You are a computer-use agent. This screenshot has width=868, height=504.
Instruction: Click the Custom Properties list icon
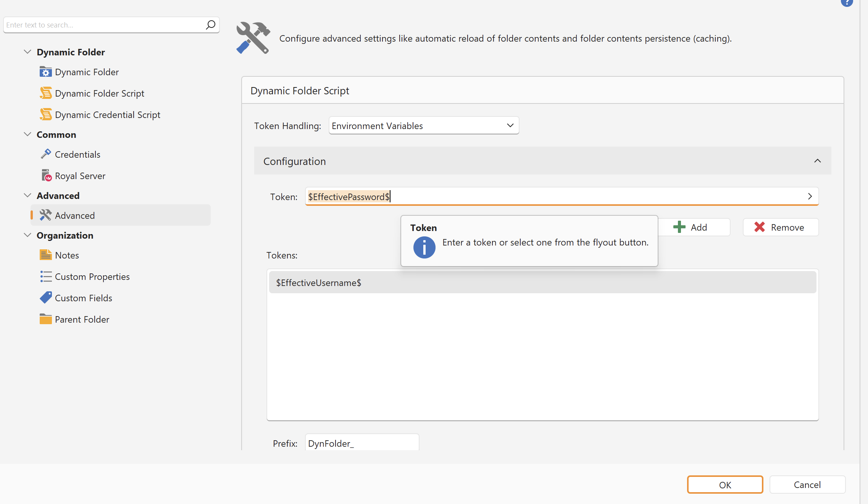coord(45,276)
